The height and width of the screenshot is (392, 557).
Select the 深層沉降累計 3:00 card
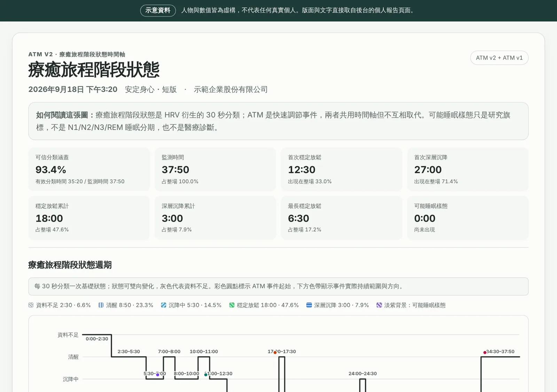[x=215, y=218]
